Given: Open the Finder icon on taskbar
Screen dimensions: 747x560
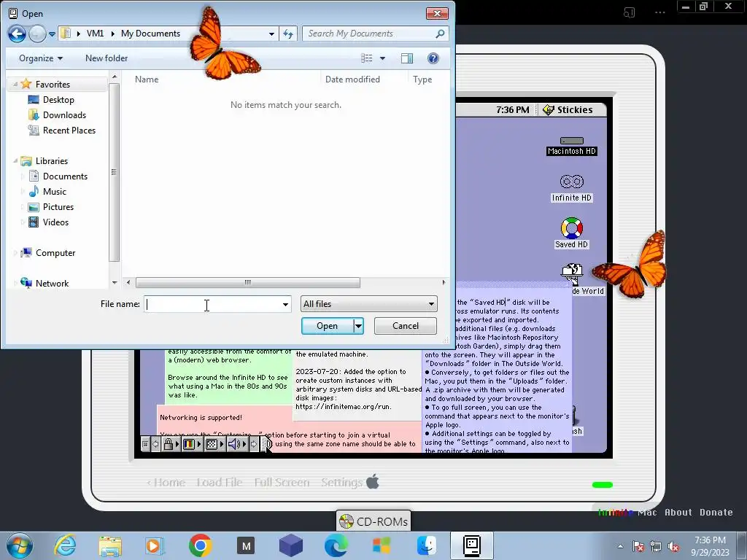Looking at the screenshot, I should point(427,545).
